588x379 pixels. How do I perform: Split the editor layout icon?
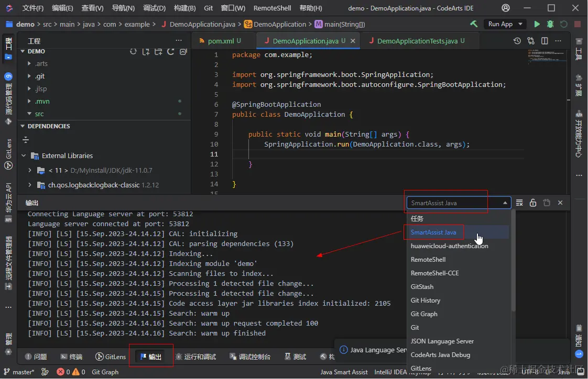[545, 41]
